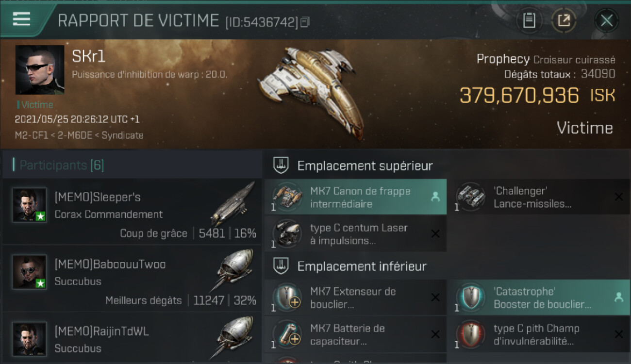Screen dimensions: 631x364
Task: View Sleeper's pilot portrait
Action: click(30, 205)
